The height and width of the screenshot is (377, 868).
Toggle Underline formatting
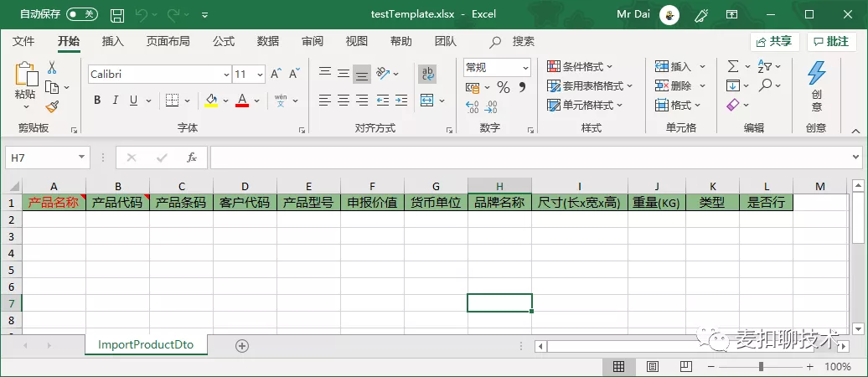click(133, 101)
